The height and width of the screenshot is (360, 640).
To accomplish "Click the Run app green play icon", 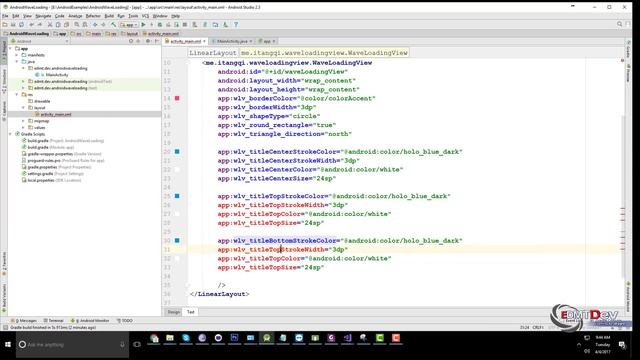I will 143,25.
